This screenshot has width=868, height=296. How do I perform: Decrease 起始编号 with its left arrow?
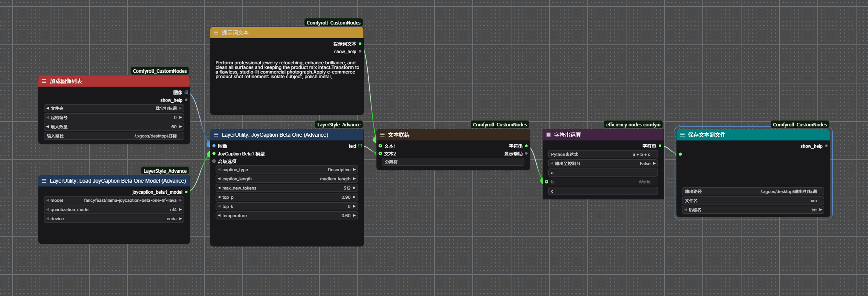tap(47, 118)
